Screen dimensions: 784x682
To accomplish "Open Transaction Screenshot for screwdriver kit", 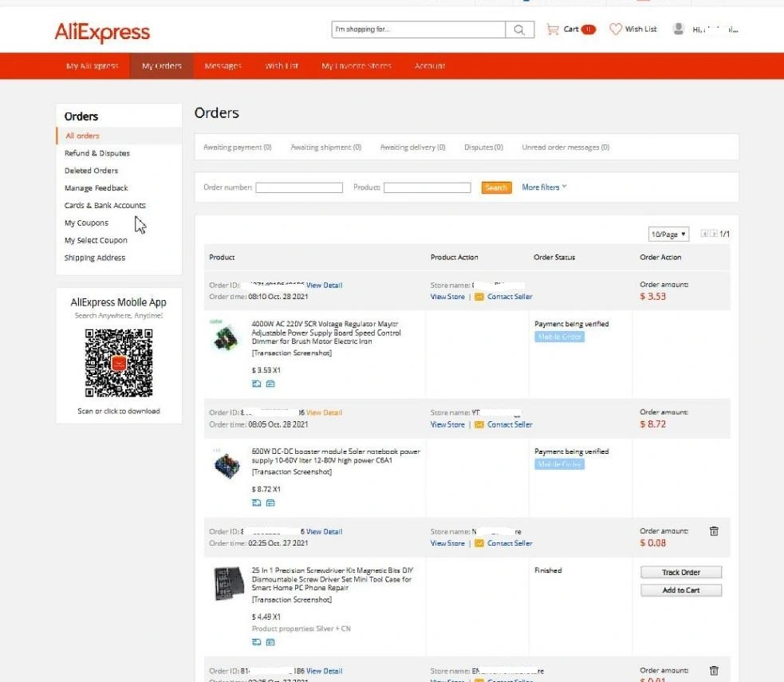I will pos(291,600).
